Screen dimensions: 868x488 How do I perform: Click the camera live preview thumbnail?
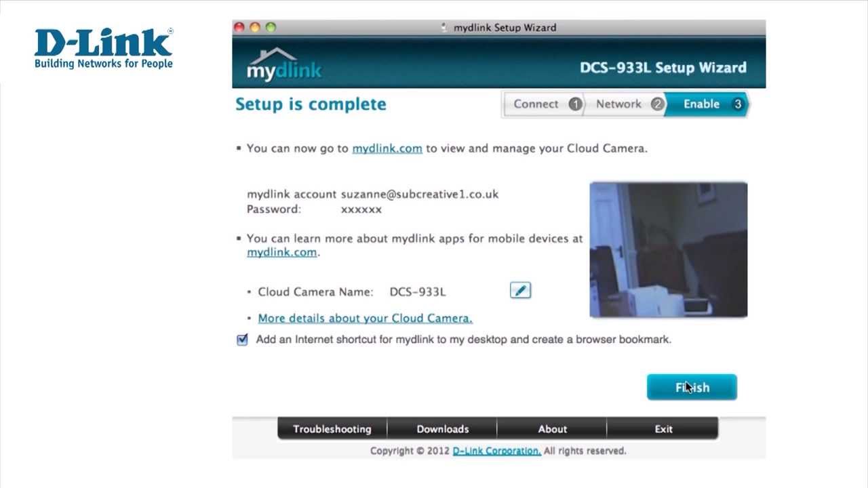[x=669, y=249]
